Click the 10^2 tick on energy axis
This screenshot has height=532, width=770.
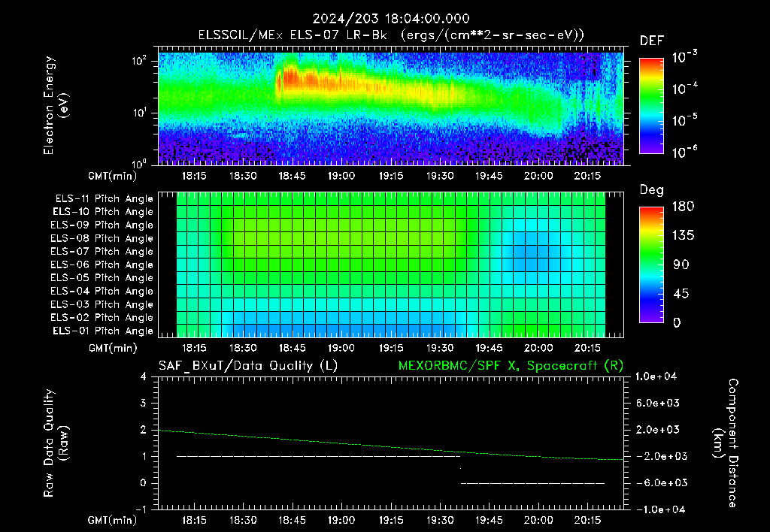pyautogui.click(x=139, y=61)
